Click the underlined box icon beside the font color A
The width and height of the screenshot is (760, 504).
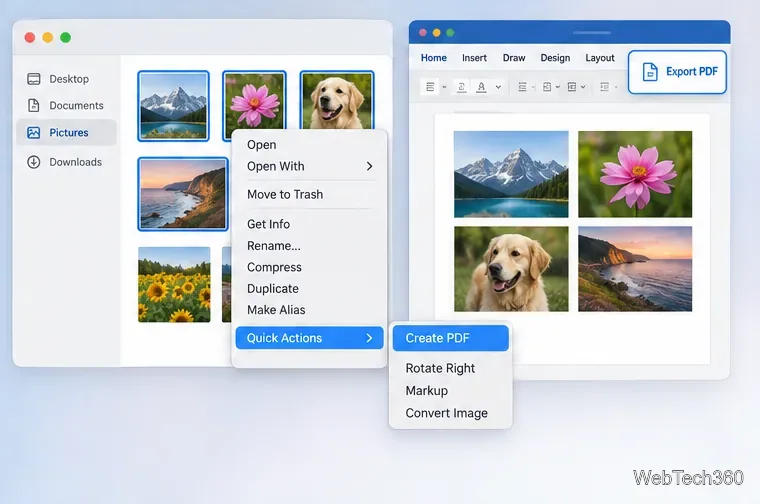[x=461, y=87]
